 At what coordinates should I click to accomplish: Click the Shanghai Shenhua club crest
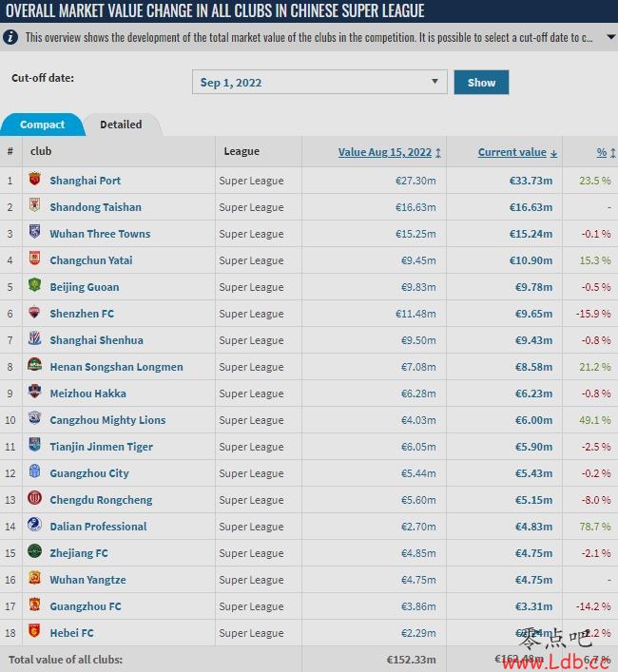point(35,338)
